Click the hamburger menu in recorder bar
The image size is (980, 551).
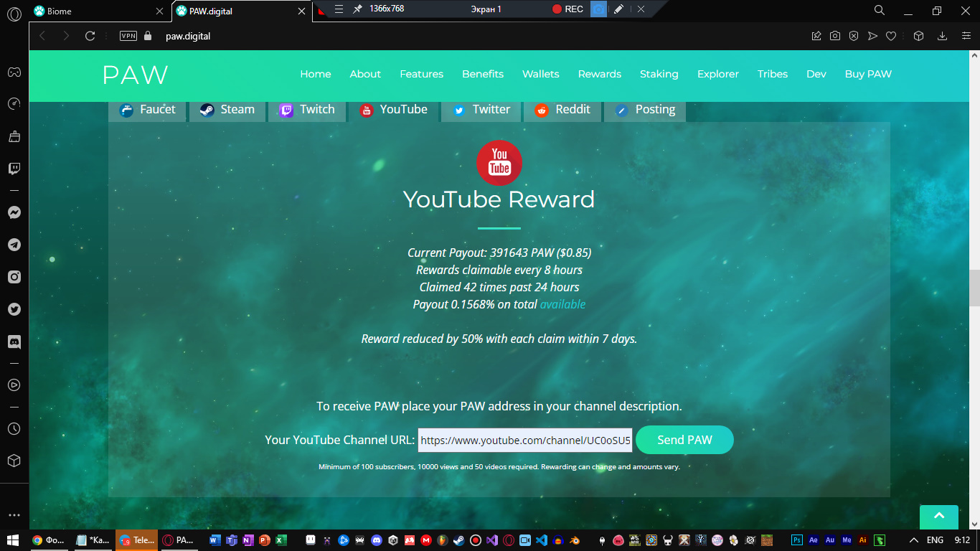pos(339,9)
